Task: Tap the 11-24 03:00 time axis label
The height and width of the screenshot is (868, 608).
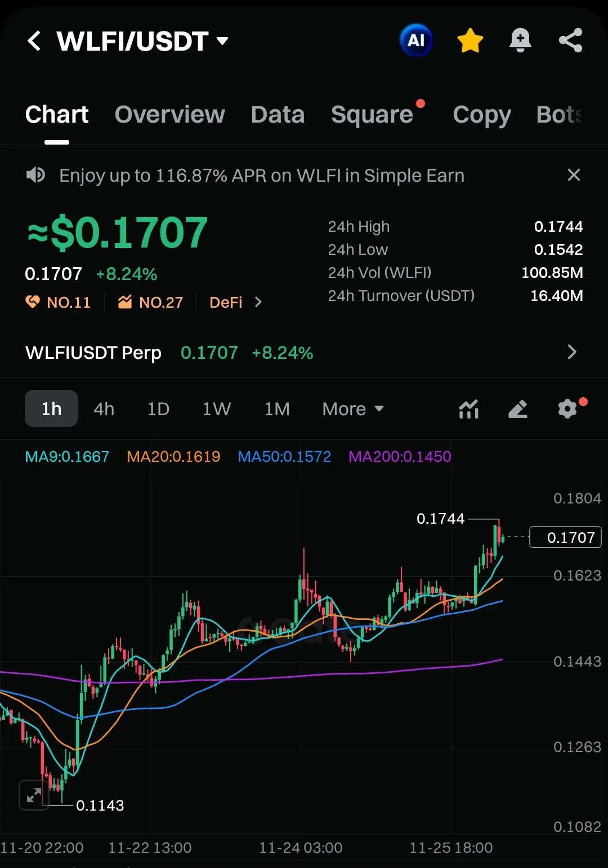Action: tap(301, 848)
